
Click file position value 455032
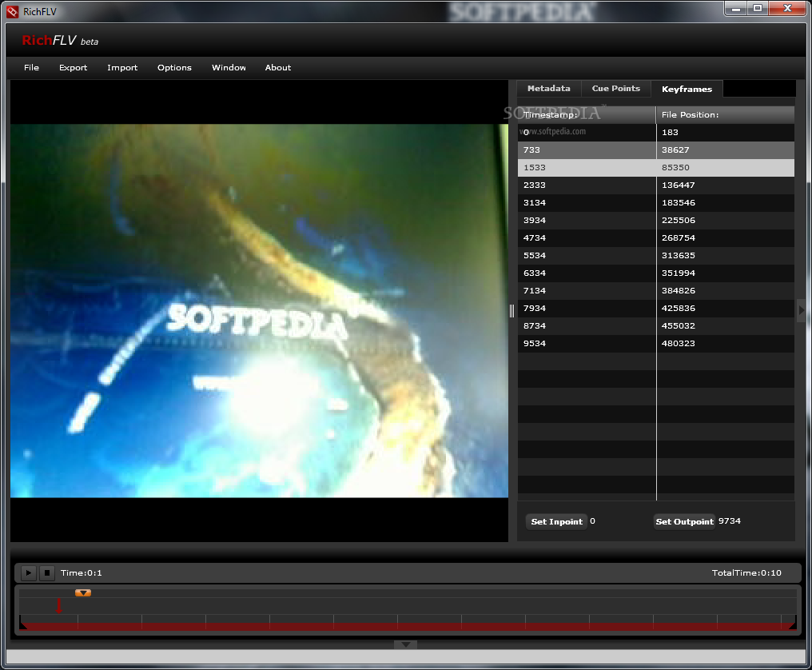coord(678,326)
